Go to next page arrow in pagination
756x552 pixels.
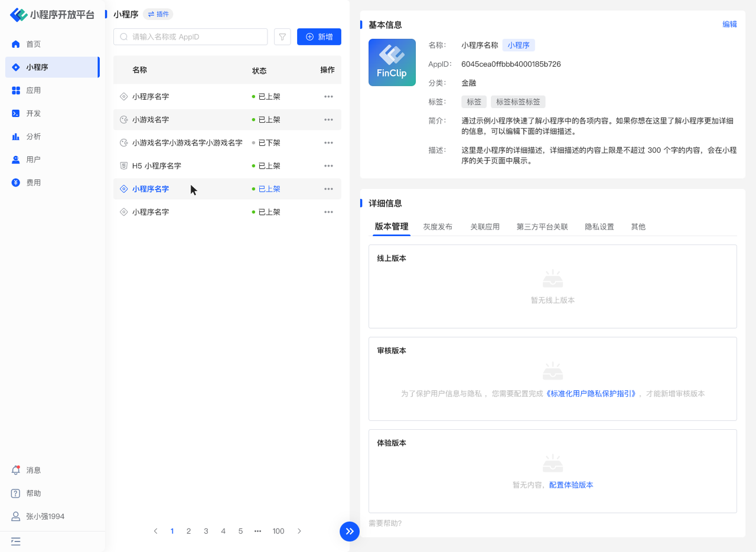[299, 531]
